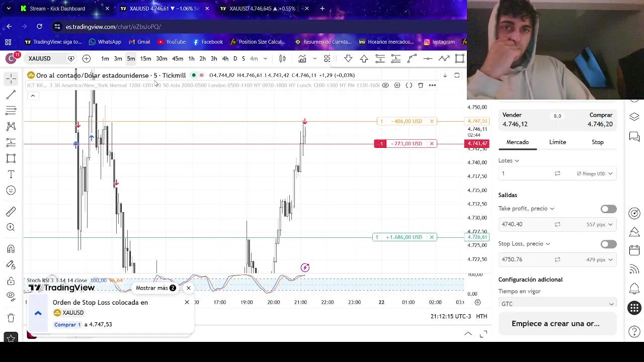Open the Fibonacci tools in left sidebar

(x=11, y=111)
